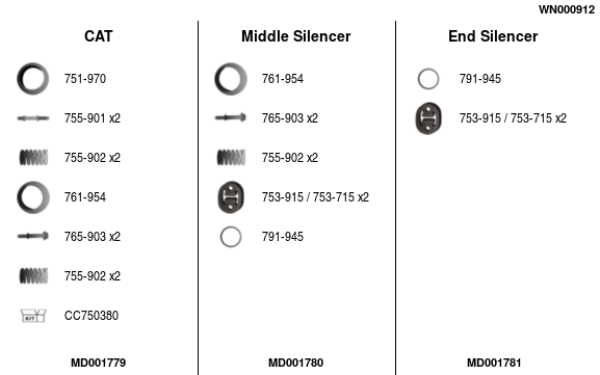Viewport: 600px width, 375px height.
Task: Select the rubber hanger icon in End Silencer
Action: tap(429, 118)
